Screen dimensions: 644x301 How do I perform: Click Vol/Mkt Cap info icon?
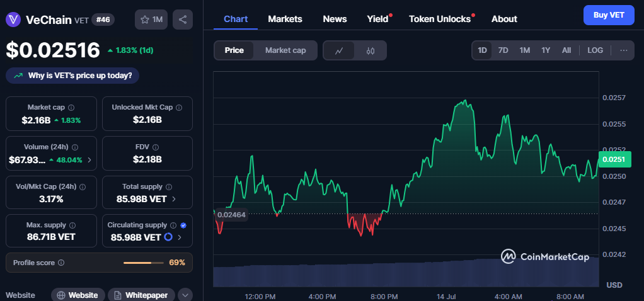(83, 187)
